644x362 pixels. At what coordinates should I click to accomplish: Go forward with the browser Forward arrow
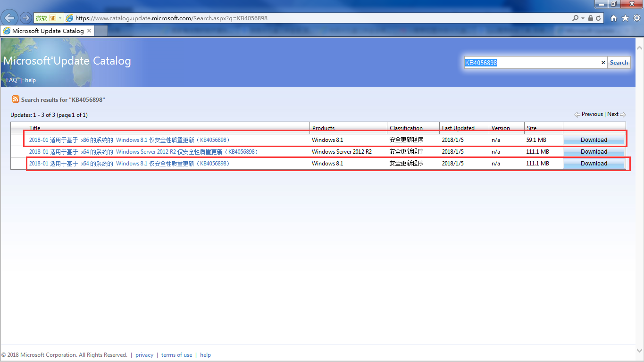point(25,18)
